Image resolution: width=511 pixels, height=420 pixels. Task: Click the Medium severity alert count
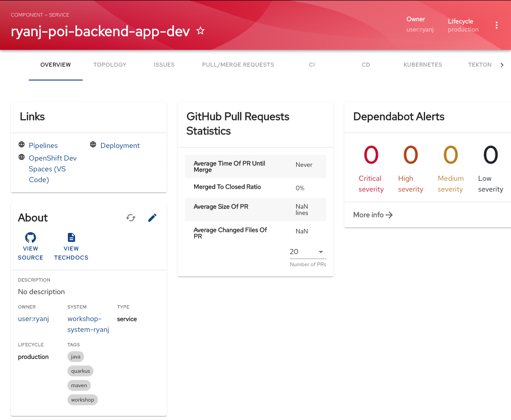tap(451, 155)
